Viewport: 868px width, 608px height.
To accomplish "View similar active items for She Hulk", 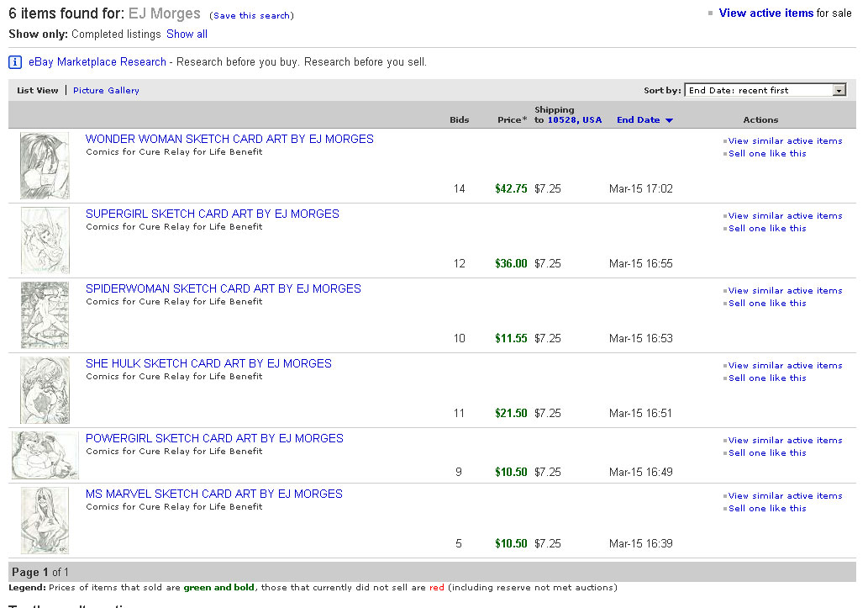I will point(785,365).
